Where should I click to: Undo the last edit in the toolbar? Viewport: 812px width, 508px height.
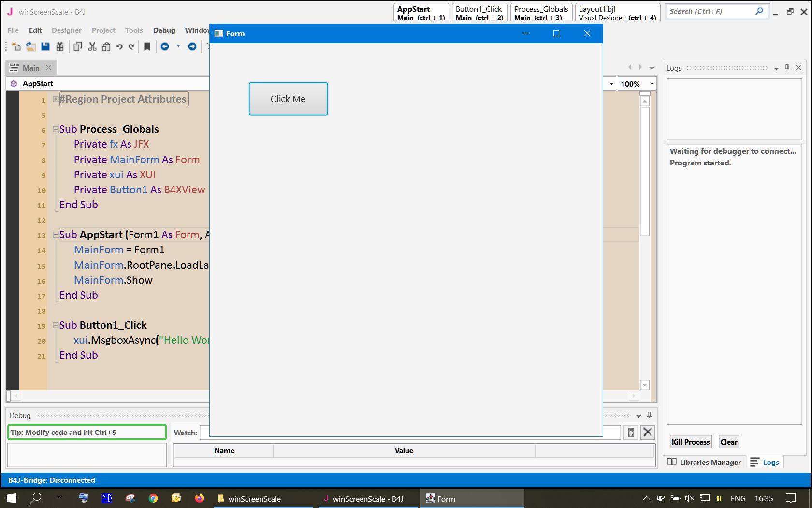tap(119, 47)
